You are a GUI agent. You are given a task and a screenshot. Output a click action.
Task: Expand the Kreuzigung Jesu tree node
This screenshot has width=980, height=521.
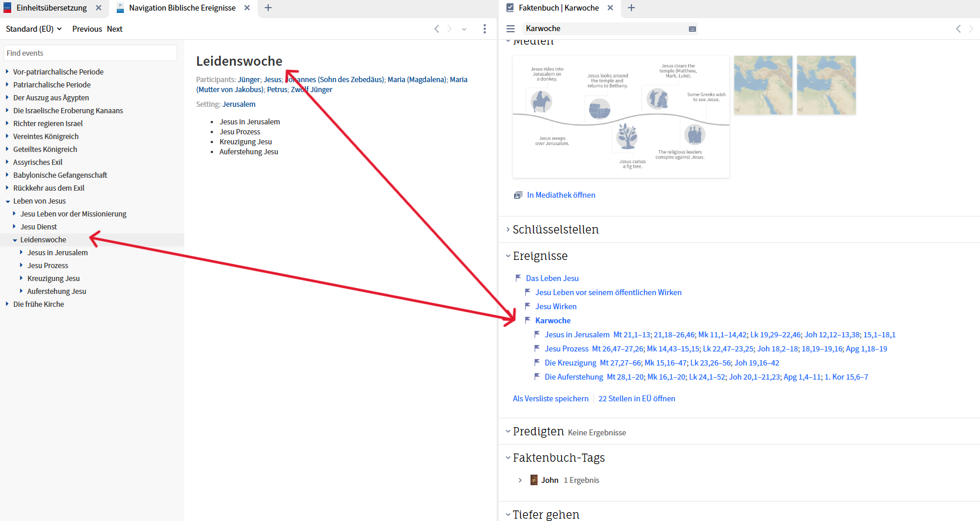click(21, 278)
